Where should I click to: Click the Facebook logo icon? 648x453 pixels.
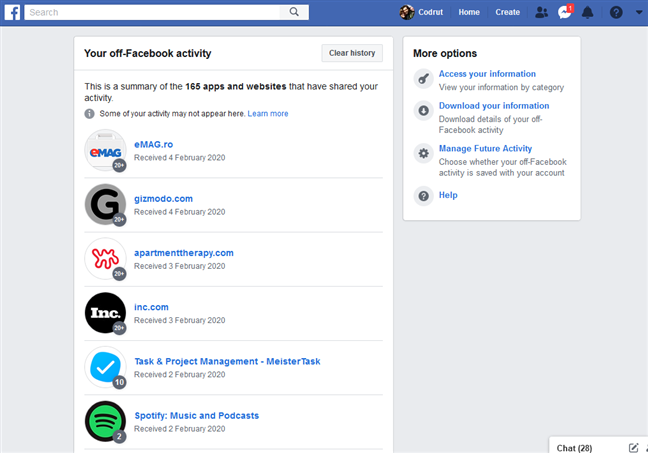click(12, 12)
